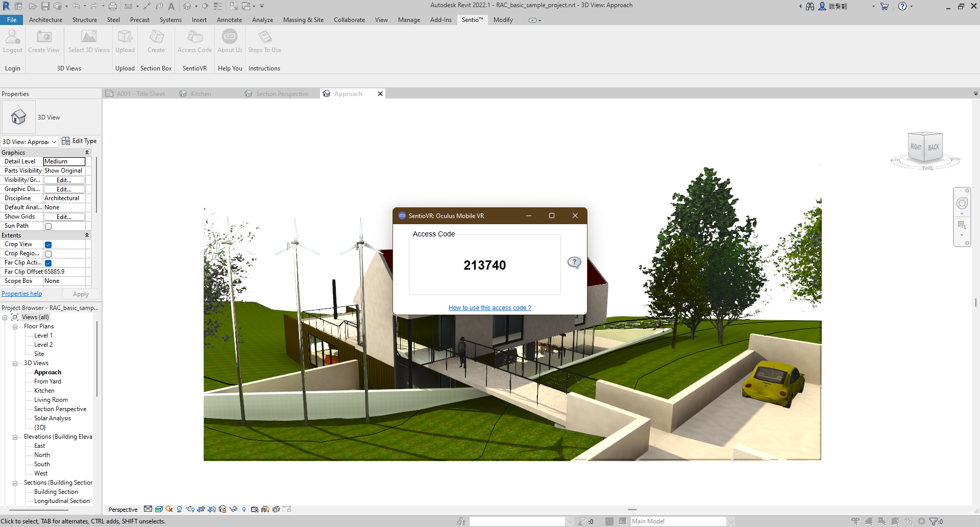Click the Visual Style icon in view control bar
The image size is (980, 527).
pos(159,509)
